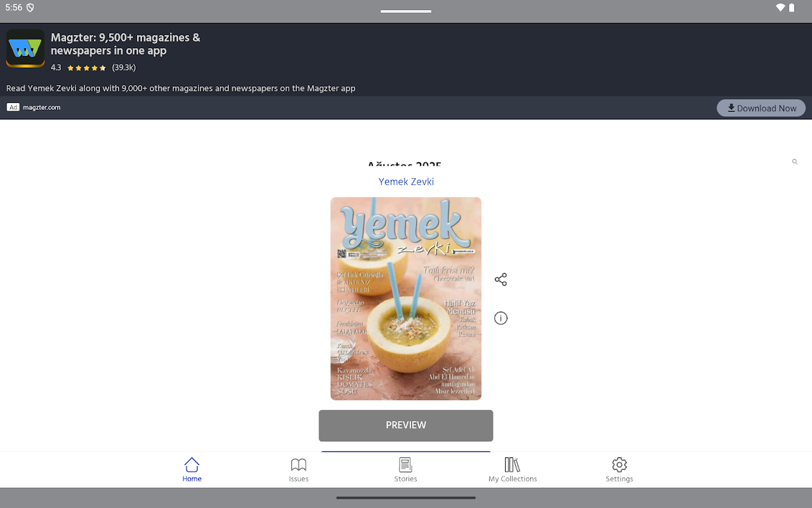Switch to the Issues tab
812x508 pixels.
click(299, 470)
